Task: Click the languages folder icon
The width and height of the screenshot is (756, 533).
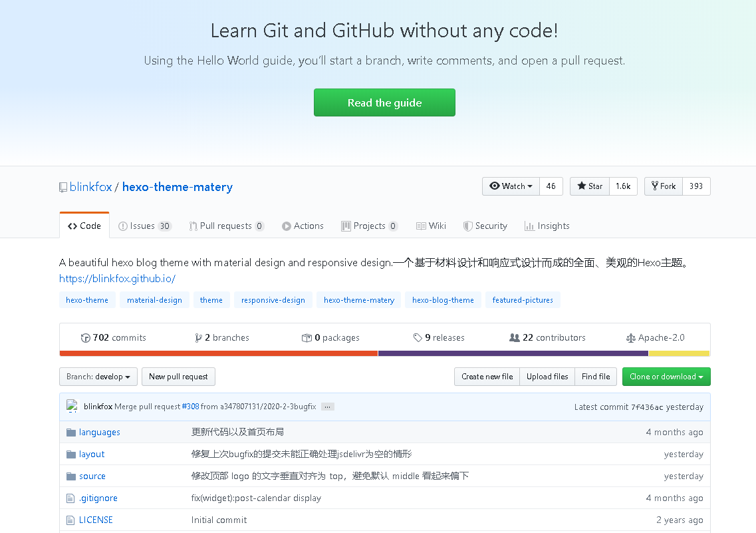Action: coord(71,432)
